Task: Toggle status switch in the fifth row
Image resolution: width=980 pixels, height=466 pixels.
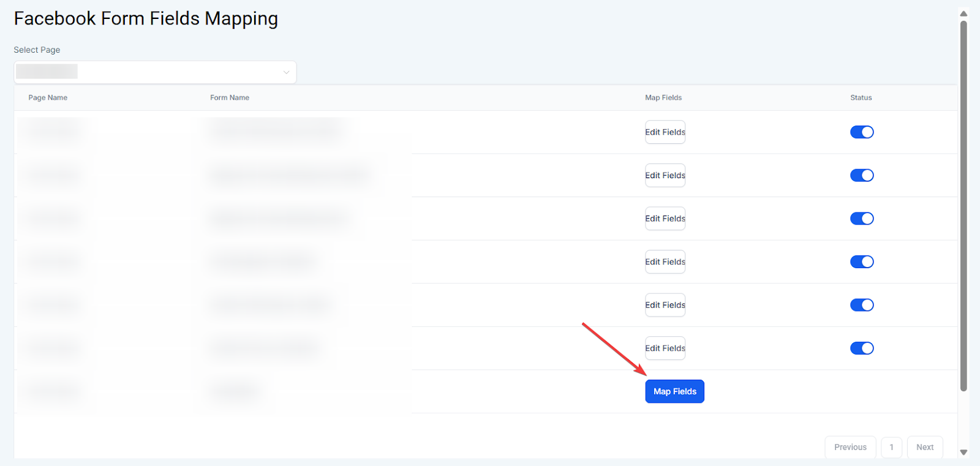Action: coord(861,305)
